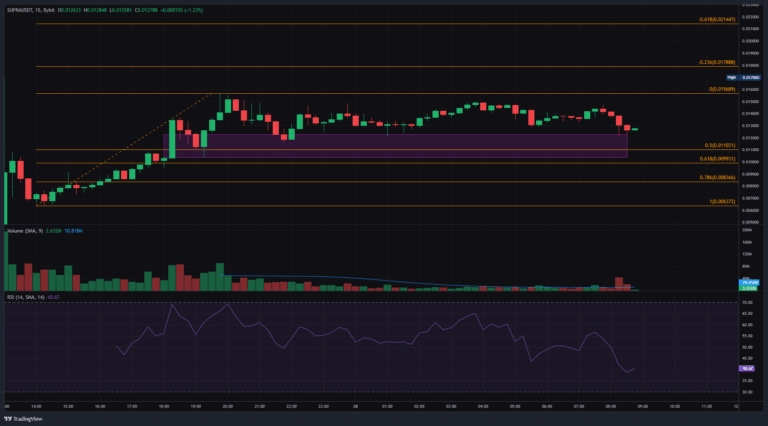Click the Volume SMA indicator label
The width and height of the screenshot is (768, 426).
(22, 231)
